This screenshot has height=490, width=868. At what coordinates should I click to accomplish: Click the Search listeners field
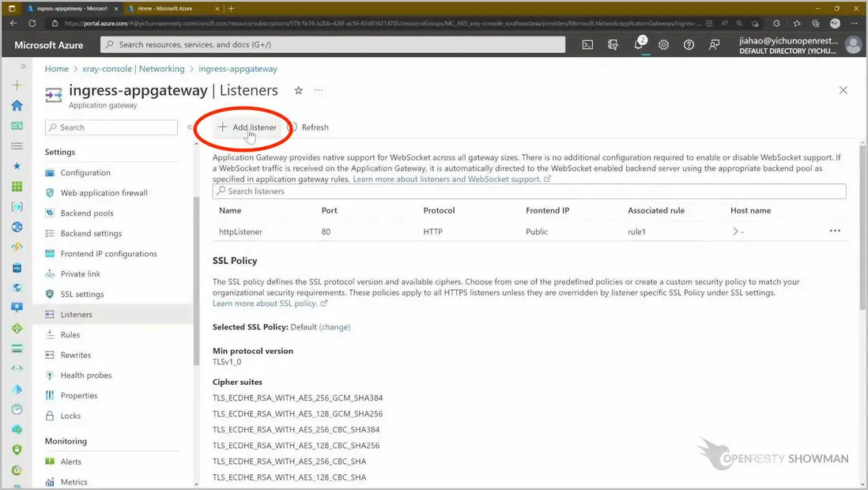tap(529, 191)
